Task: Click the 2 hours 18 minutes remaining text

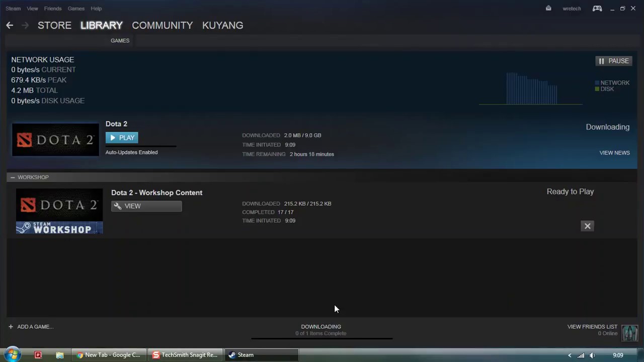Action: [311, 154]
